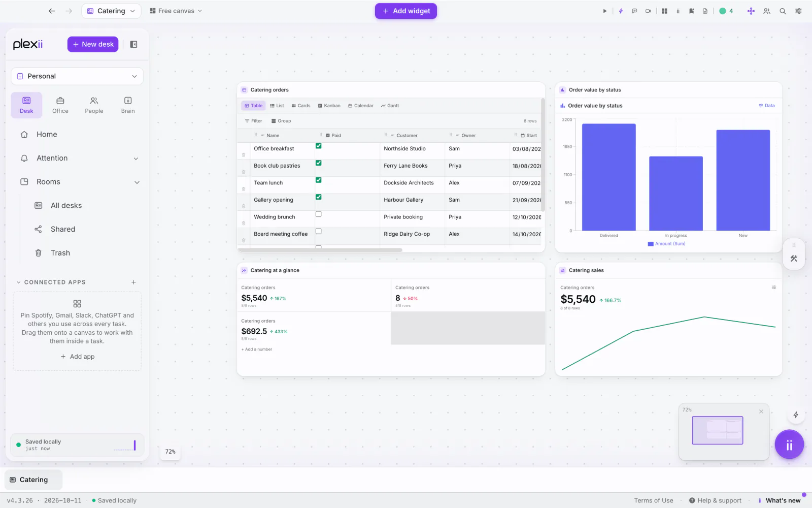Image resolution: width=812 pixels, height=508 pixels.
Task: Click the tools icon on the canvas's right edge
Action: click(x=794, y=259)
